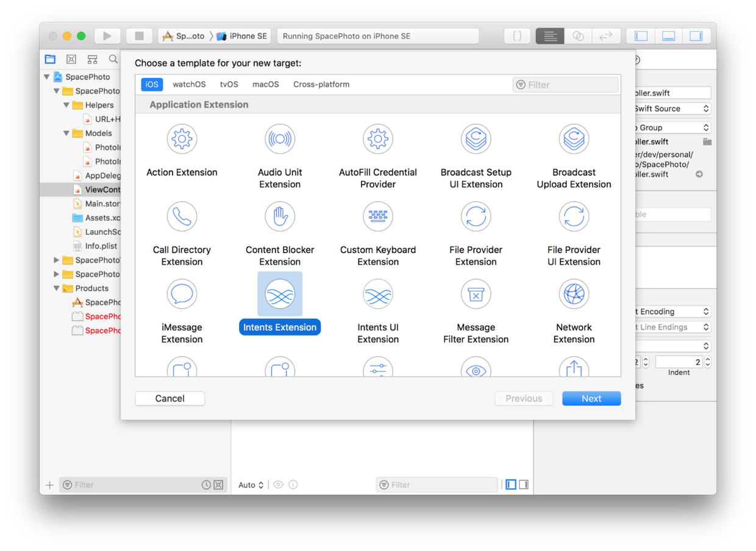Show the console pane in debug bar
756x551 pixels.
tap(524, 485)
